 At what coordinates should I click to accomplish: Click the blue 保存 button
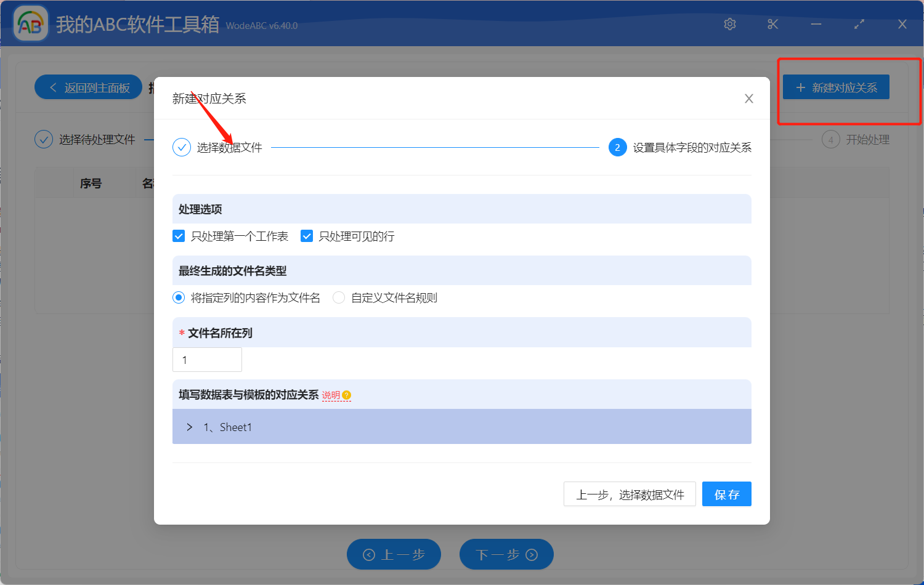(726, 493)
